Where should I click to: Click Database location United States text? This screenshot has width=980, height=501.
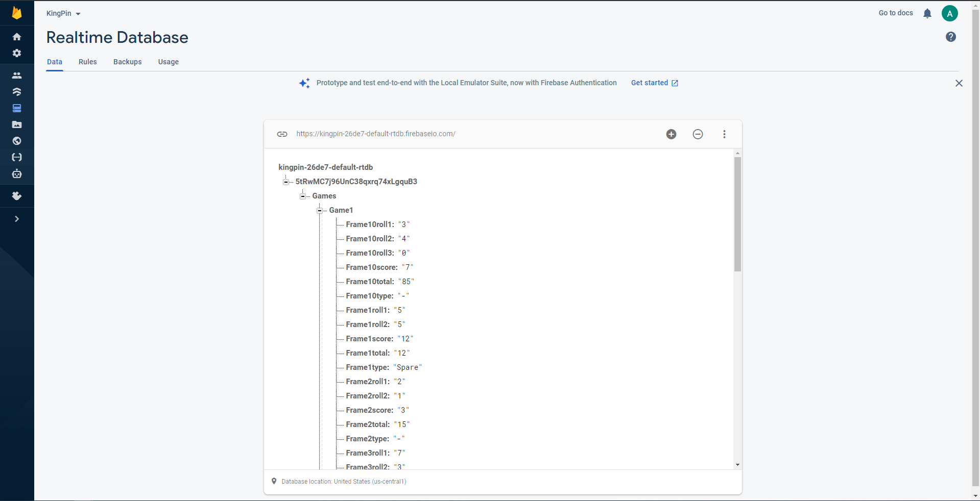pyautogui.click(x=344, y=482)
